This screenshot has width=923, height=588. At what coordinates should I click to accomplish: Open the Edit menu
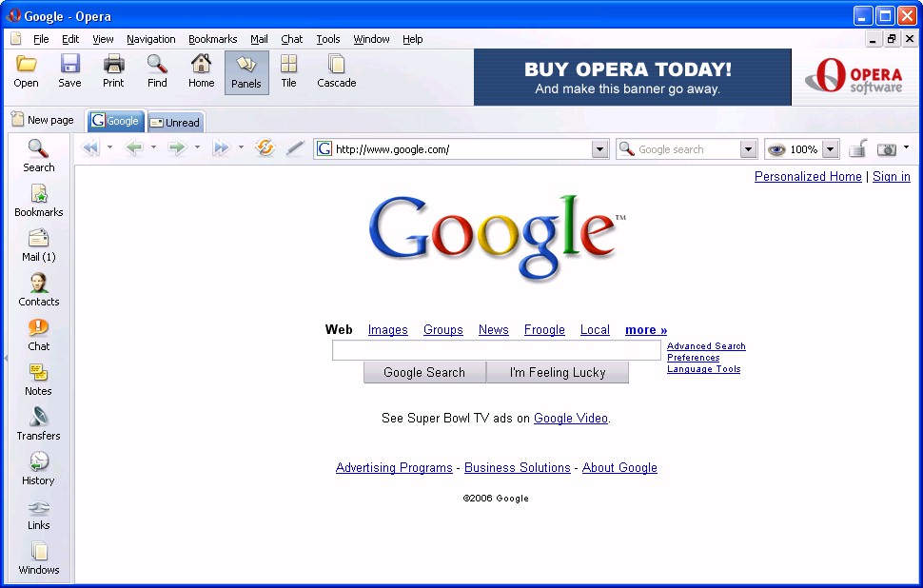[70, 39]
